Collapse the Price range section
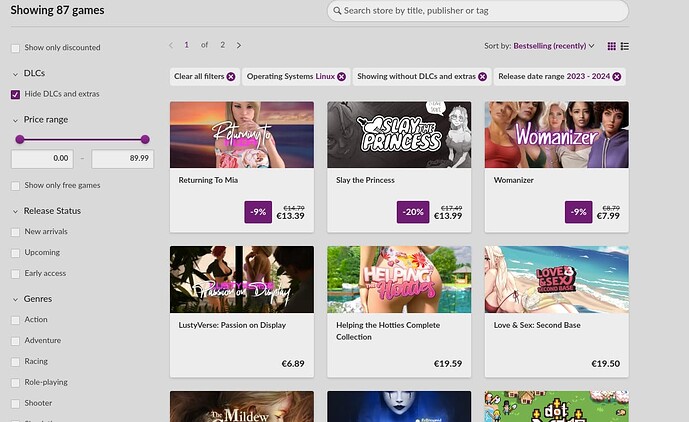Viewport: 689px width, 422px height. (x=15, y=120)
